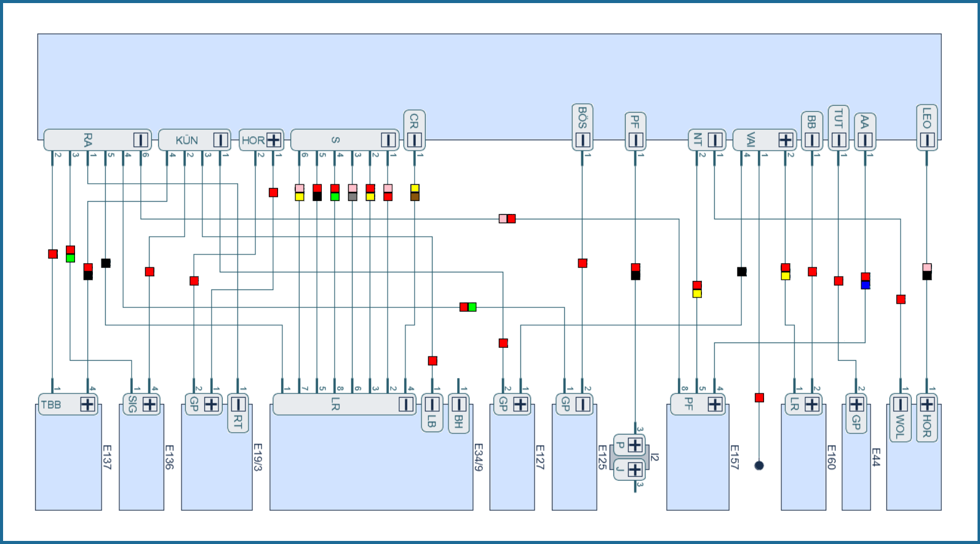
Task: Click the pink-red marker on horizontal wire
Action: tap(507, 219)
